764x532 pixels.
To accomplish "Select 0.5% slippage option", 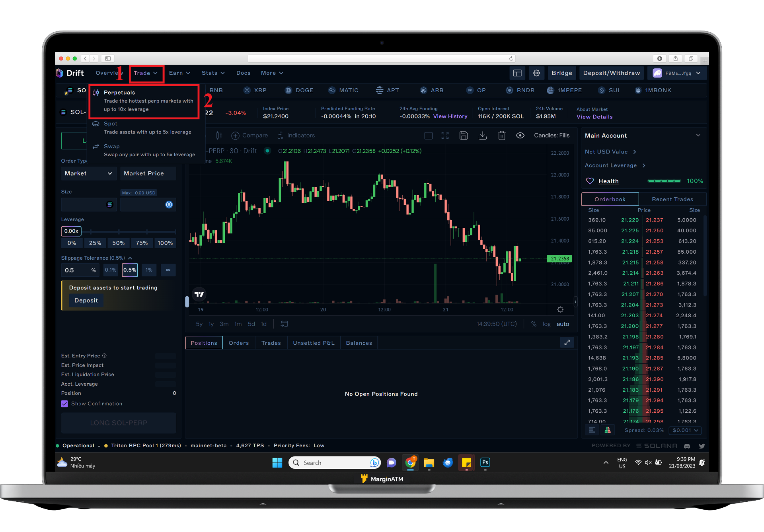I will coord(130,270).
